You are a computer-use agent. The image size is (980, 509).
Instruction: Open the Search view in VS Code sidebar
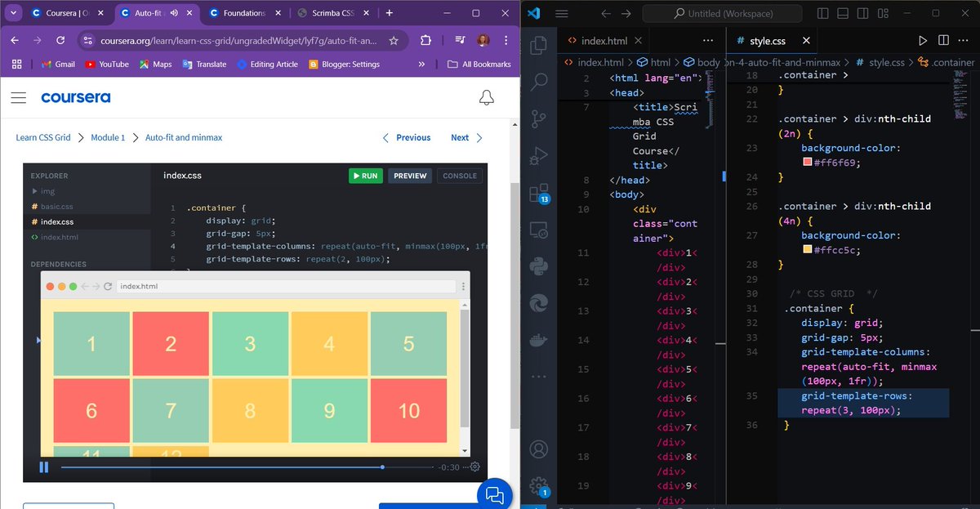tap(538, 82)
